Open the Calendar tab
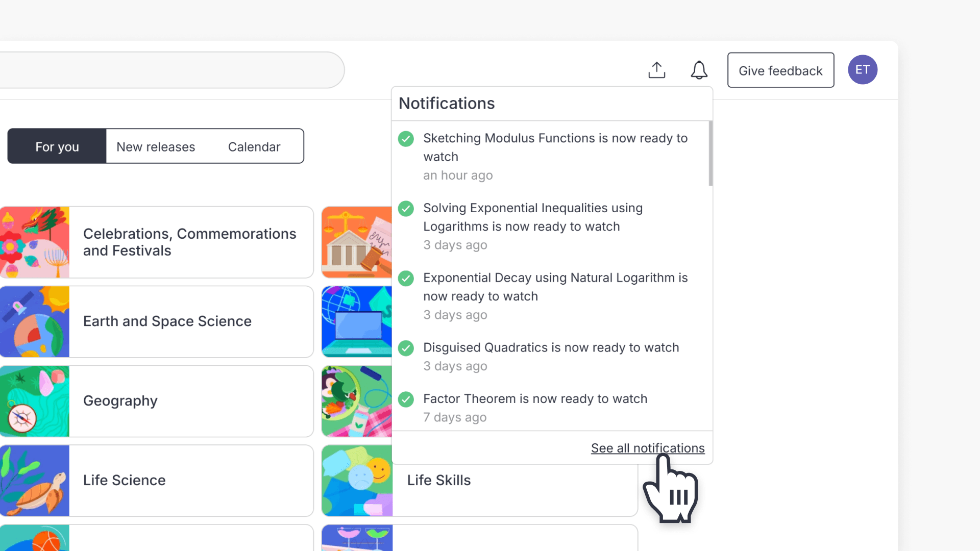Image resolution: width=980 pixels, height=551 pixels. coord(254,146)
